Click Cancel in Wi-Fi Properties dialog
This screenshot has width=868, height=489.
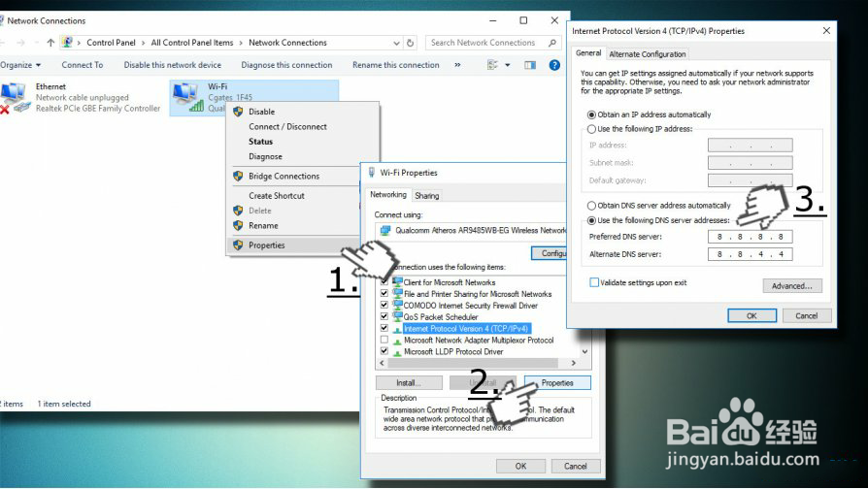tap(575, 467)
